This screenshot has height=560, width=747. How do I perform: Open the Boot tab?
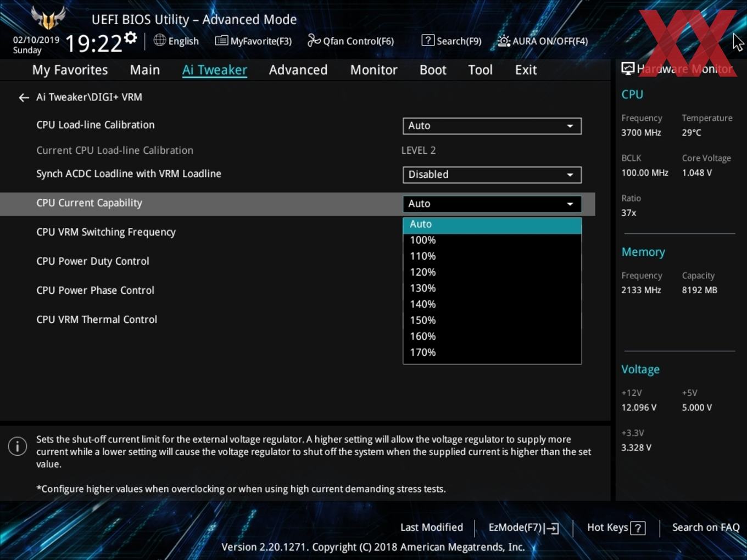click(433, 70)
